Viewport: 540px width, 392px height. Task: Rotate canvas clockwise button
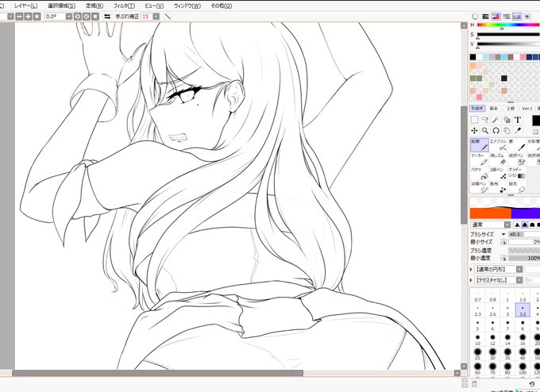(x=87, y=17)
